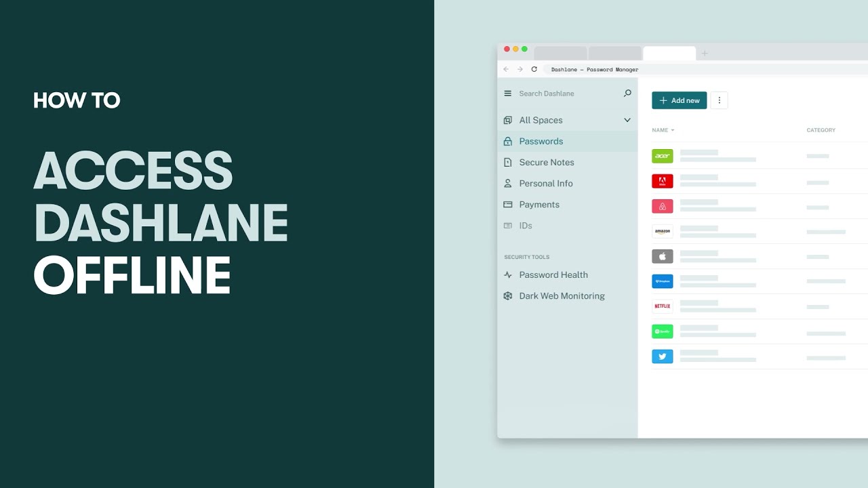
Task: Select the second gray browser tab
Action: click(614, 54)
